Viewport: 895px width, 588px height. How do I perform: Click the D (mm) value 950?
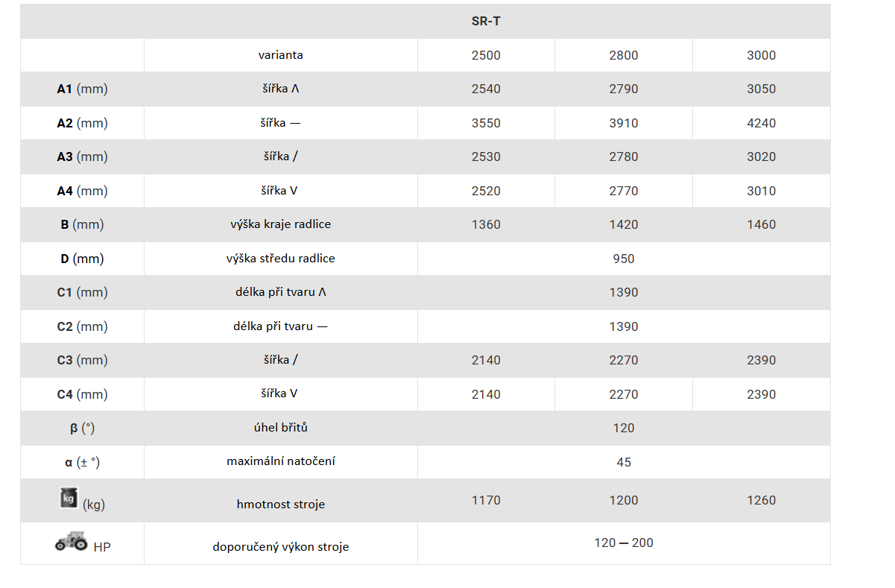click(624, 259)
